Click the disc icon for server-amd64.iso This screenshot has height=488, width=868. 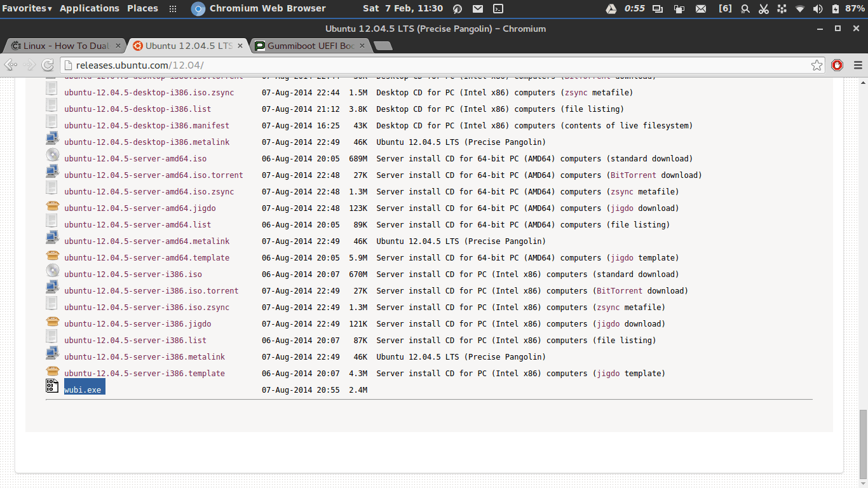point(52,155)
